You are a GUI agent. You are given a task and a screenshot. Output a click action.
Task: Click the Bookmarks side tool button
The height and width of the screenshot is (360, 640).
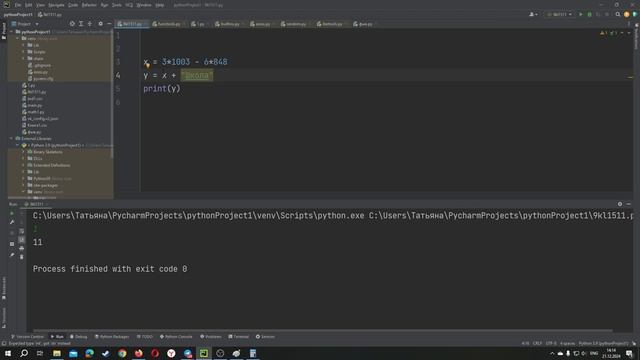[x=4, y=288]
